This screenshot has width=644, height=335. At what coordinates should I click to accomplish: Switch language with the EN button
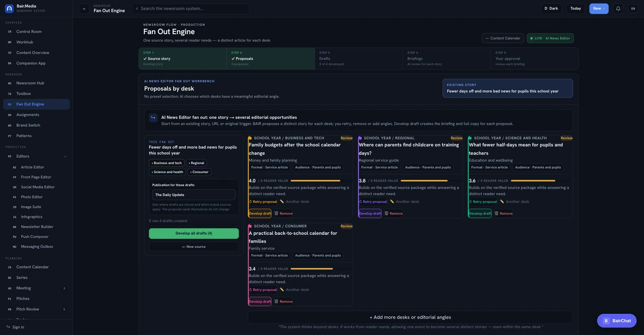633,9
